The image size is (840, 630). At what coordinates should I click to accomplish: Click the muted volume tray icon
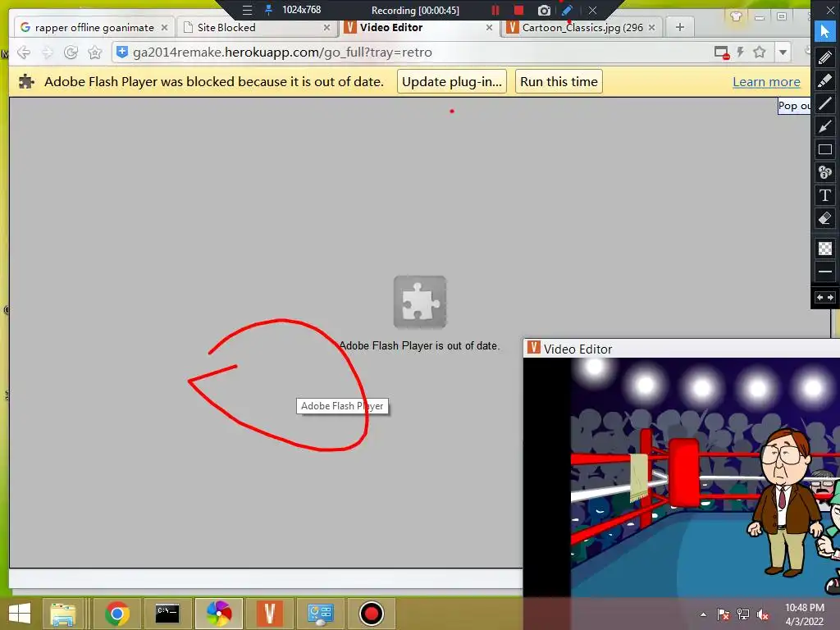[x=763, y=614]
